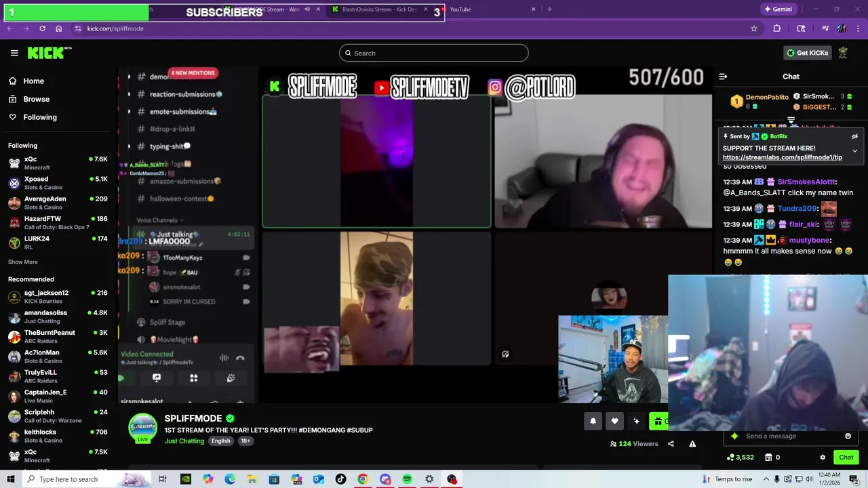The width and height of the screenshot is (868, 488).
Task: Toggle stream notifications bell
Action: pos(593,421)
